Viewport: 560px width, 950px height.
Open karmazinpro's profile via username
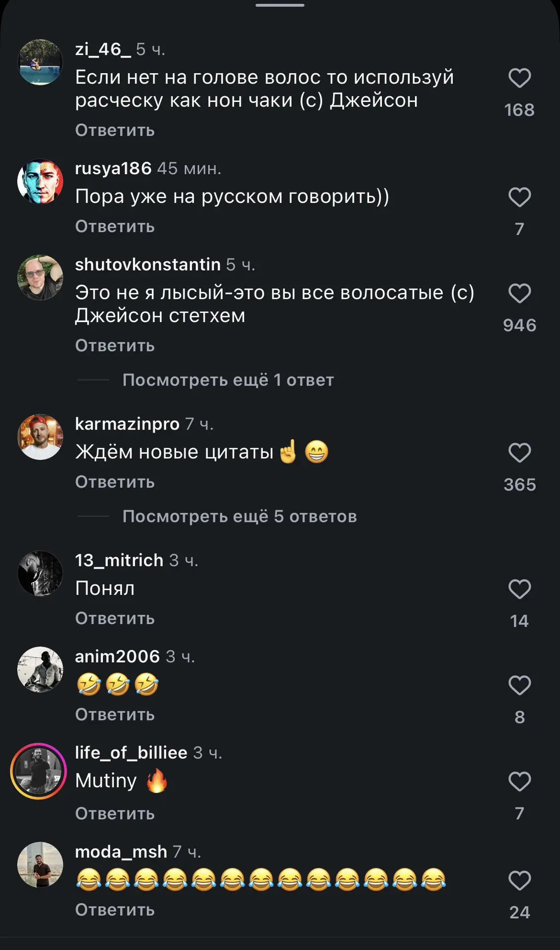(127, 424)
